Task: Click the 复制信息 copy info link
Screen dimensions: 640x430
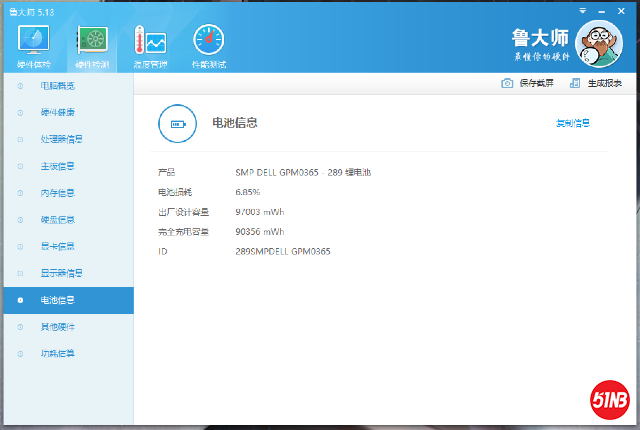Action: (572, 124)
